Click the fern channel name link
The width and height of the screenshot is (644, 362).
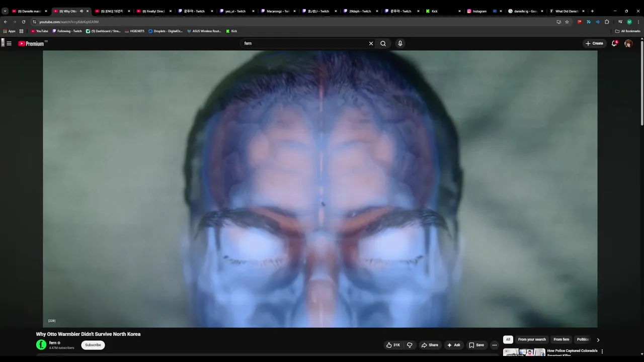coord(53,343)
